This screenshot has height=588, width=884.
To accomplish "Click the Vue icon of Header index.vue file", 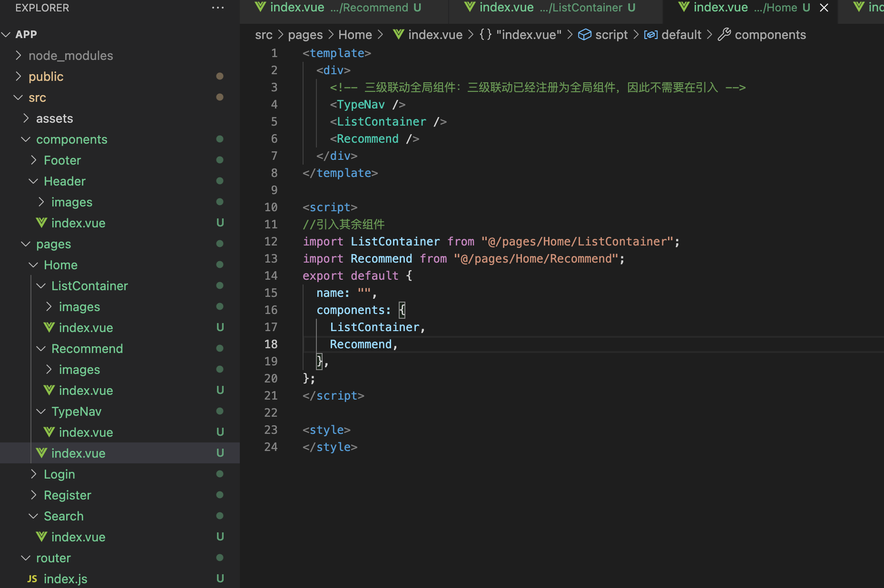I will click(42, 223).
